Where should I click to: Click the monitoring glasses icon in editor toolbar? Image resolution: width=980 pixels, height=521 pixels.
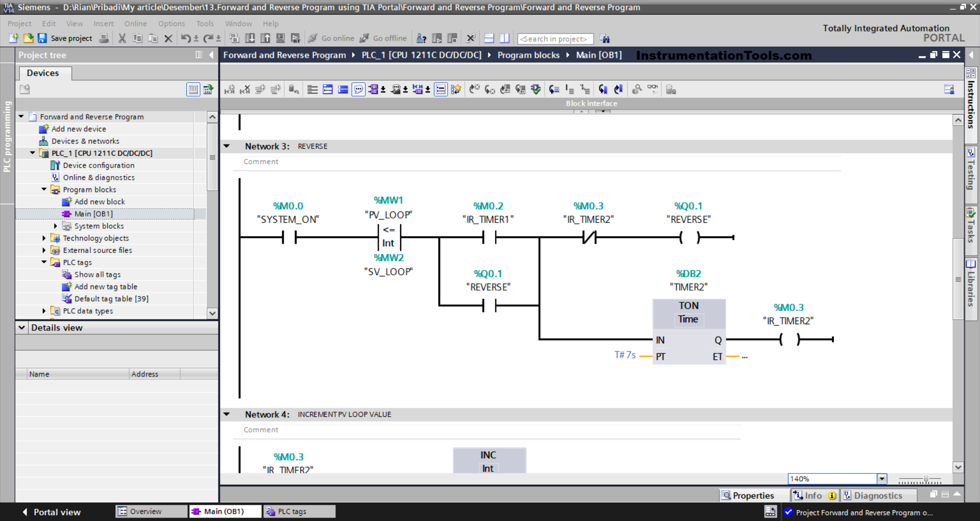coord(652,89)
